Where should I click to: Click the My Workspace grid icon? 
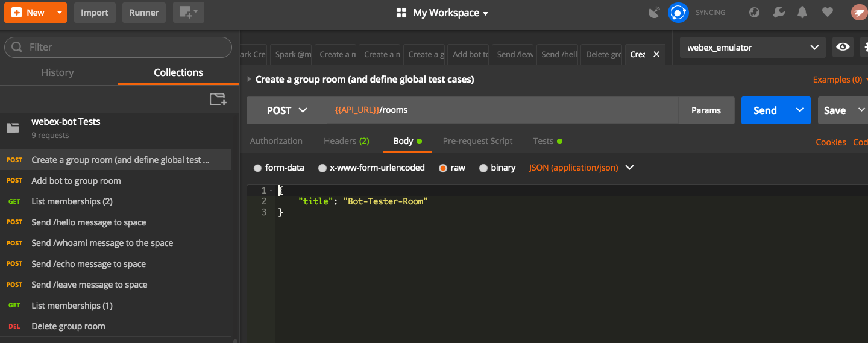tap(401, 13)
